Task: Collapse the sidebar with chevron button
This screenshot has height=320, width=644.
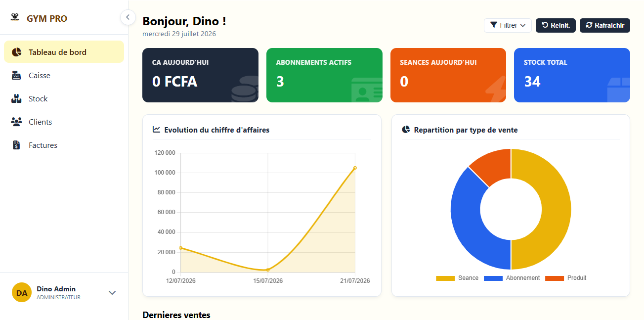Action: coord(128,17)
